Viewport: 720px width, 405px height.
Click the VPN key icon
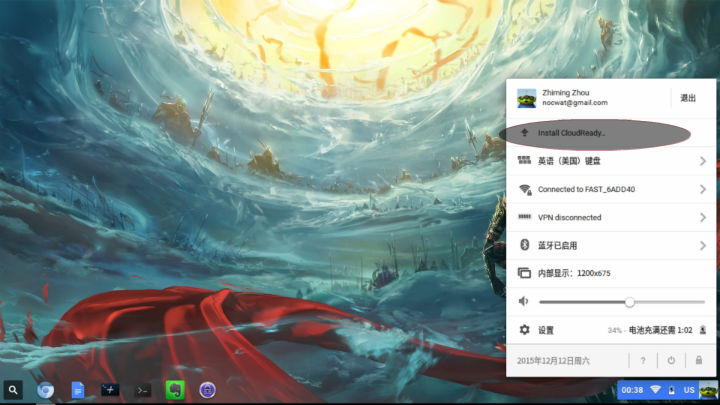[x=524, y=217]
